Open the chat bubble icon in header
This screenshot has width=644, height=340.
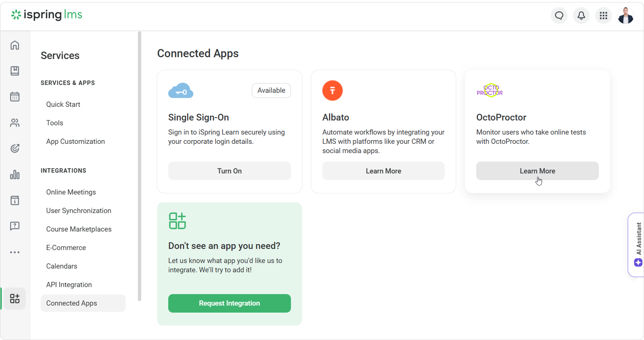click(559, 16)
